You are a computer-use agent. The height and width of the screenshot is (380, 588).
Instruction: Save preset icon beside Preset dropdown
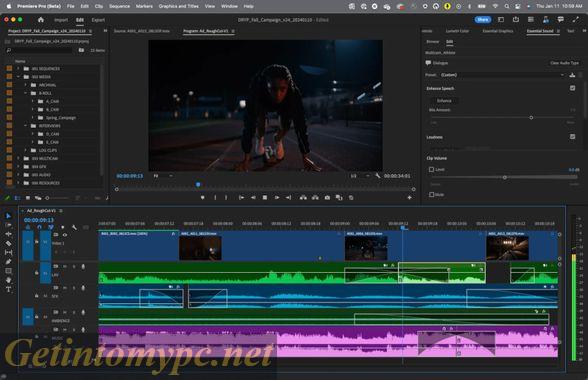tap(572, 75)
